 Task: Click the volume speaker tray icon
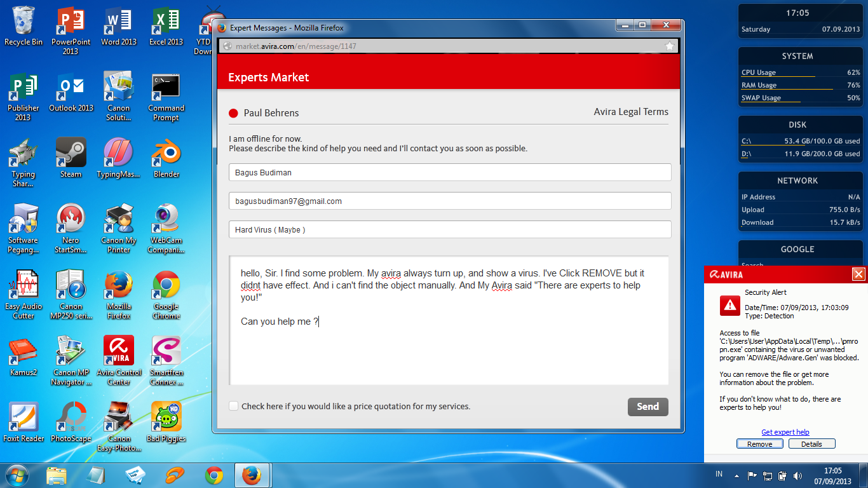click(x=798, y=475)
